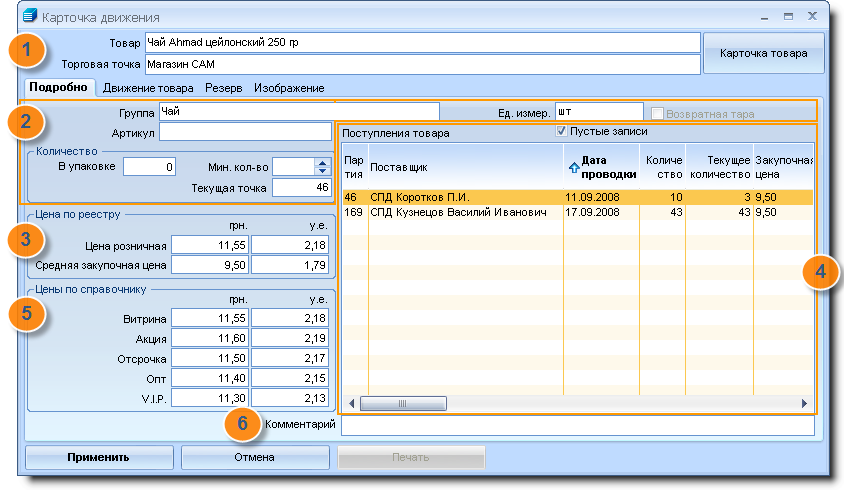Click date cell 17.09.2008
The width and height of the screenshot is (844, 490).
pyautogui.click(x=601, y=212)
